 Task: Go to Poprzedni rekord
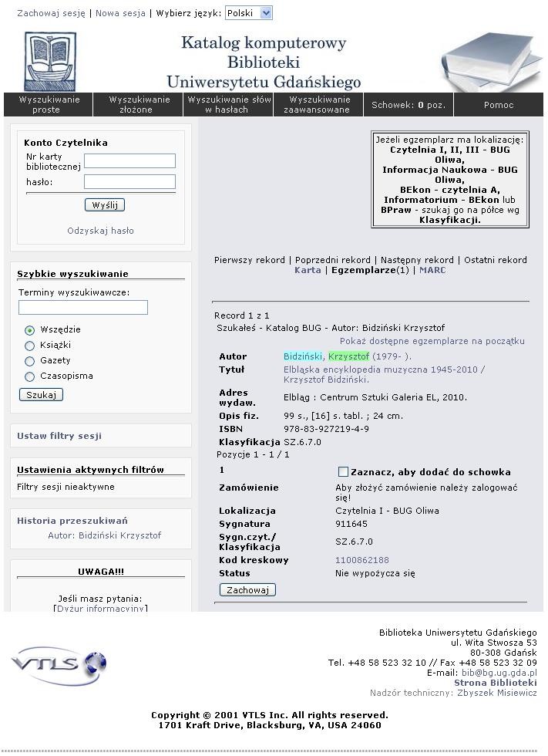(x=333, y=260)
